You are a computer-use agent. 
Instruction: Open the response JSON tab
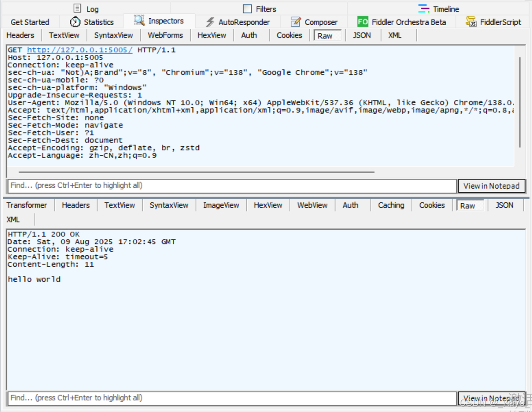(505, 205)
